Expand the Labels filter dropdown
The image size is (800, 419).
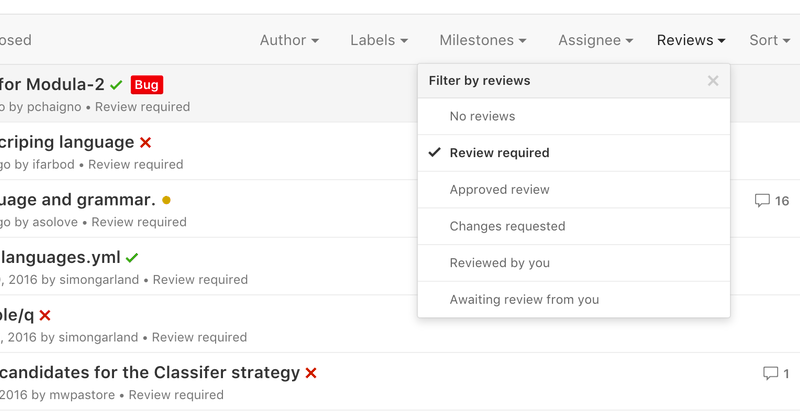click(x=379, y=40)
